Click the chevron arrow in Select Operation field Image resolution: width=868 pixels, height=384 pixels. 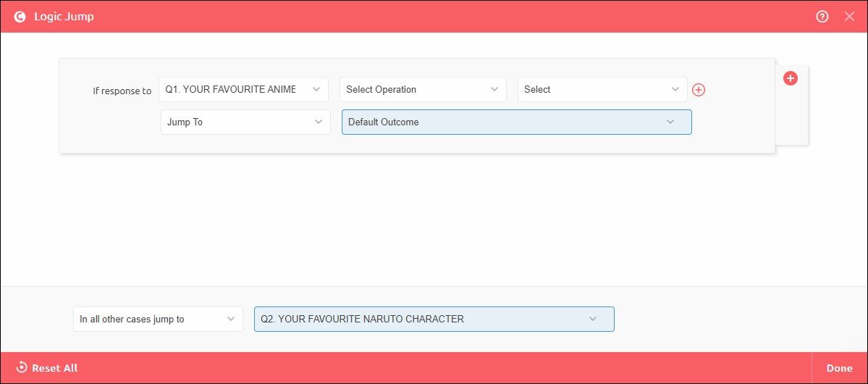[494, 90]
